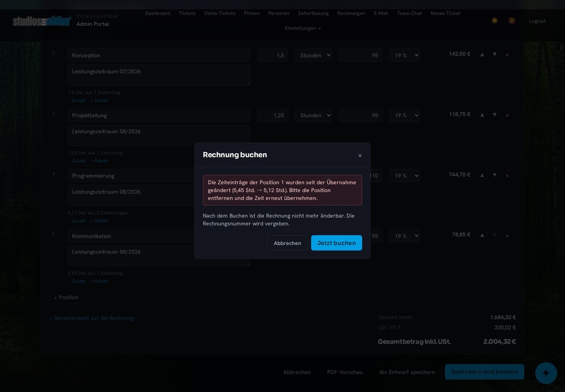The image size is (565, 392).
Task: Click the Logout button
Action: click(537, 21)
